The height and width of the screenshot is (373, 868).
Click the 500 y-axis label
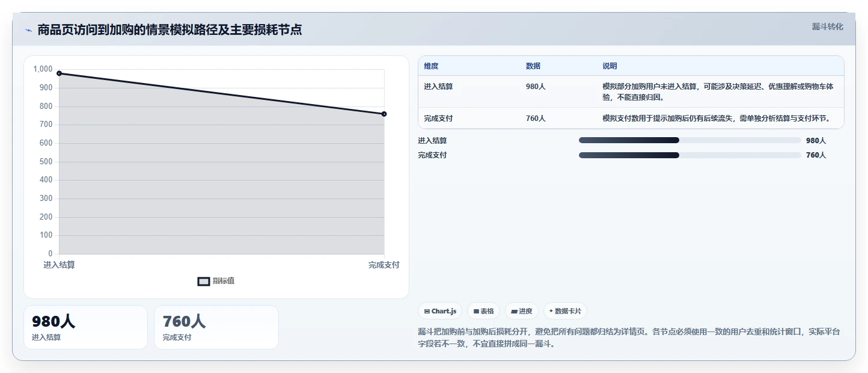tap(46, 162)
